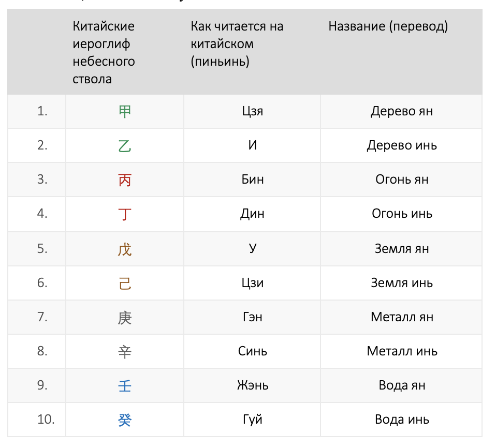Click the green 甲 character in row 1

pyautogui.click(x=125, y=112)
